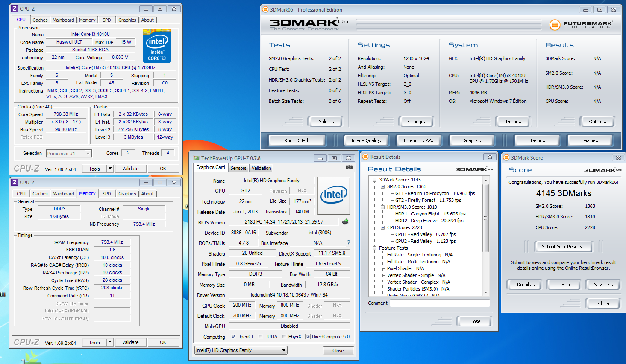Viewport: 626px width, 364px height.
Task: Close the Result Details window with X
Action: tap(490, 157)
